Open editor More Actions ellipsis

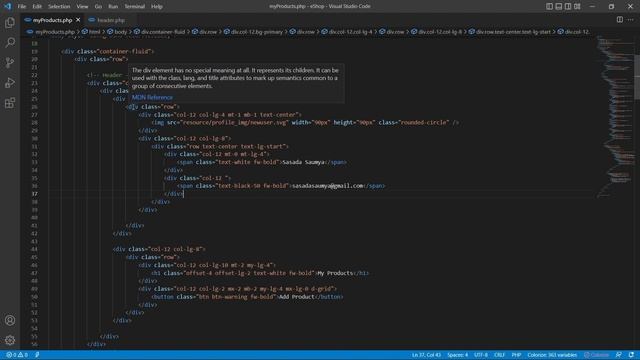point(631,20)
